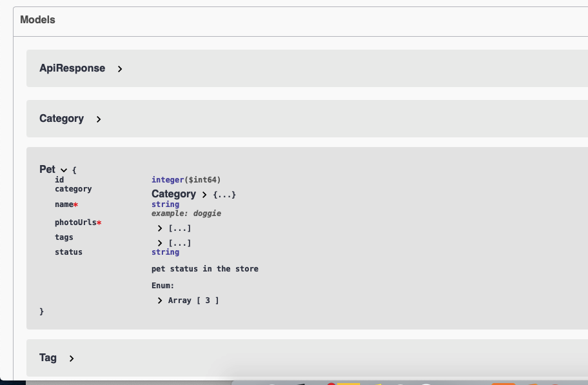This screenshot has width=588, height=385.
Task: Click the status property name
Action: click(68, 252)
